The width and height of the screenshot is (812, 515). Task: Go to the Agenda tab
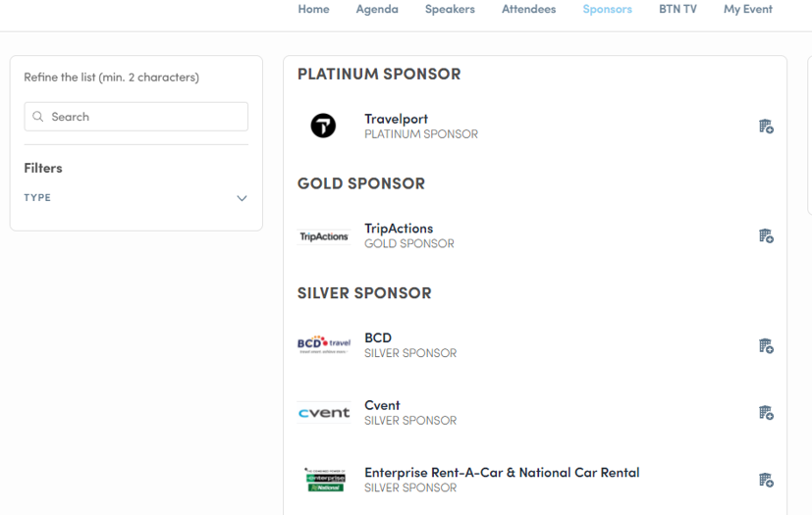(377, 9)
